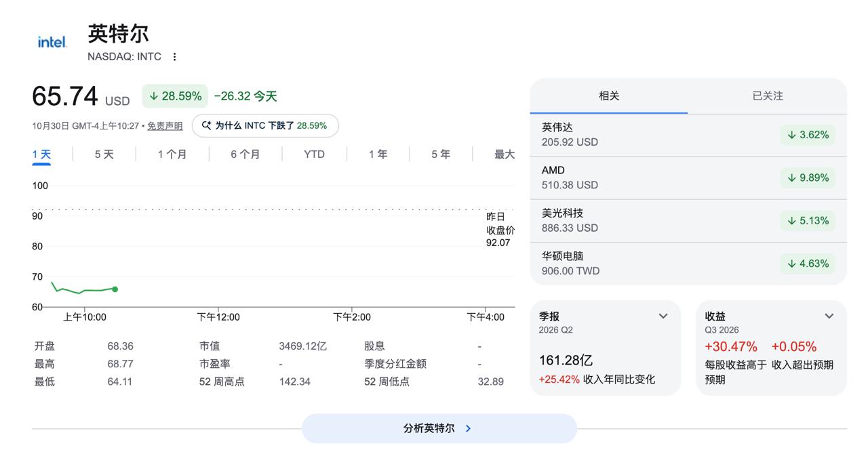Open the 相关 tab
Screen dimensions: 868x452
609,96
